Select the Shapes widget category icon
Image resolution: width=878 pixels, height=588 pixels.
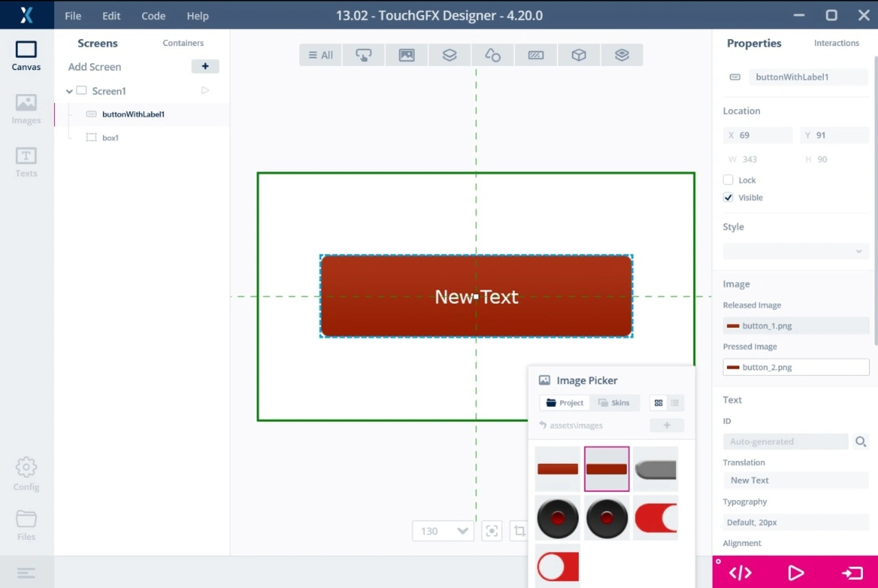493,55
